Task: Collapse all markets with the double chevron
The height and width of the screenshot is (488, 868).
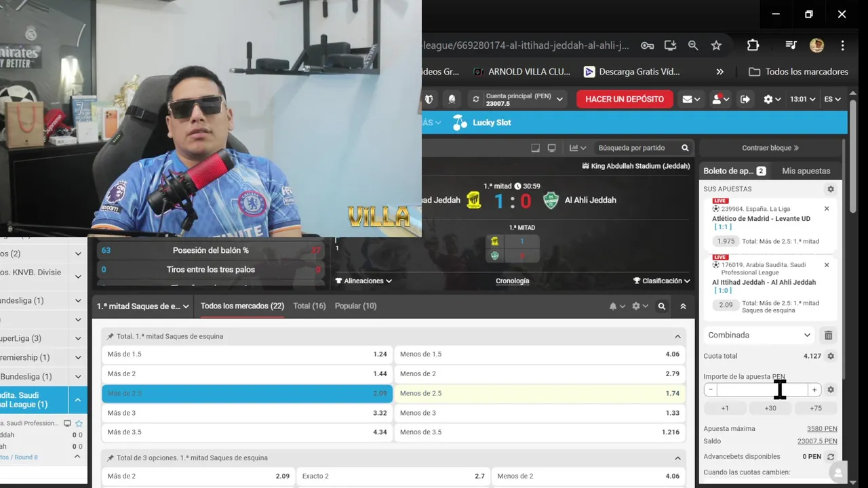Action: click(683, 306)
